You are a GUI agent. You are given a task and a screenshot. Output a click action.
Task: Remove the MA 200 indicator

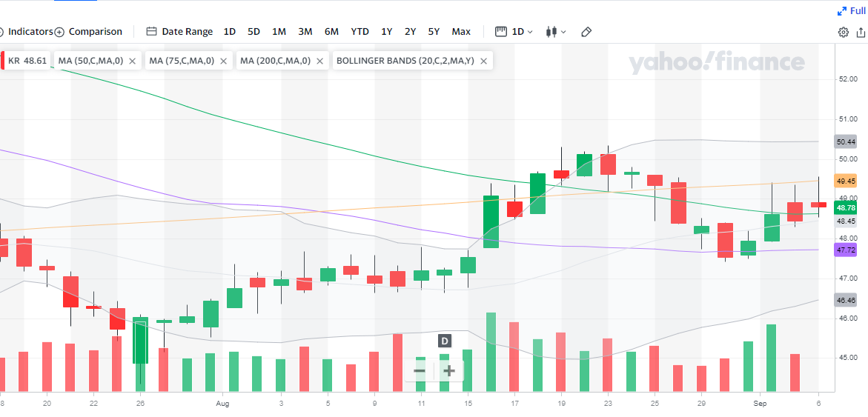point(320,61)
